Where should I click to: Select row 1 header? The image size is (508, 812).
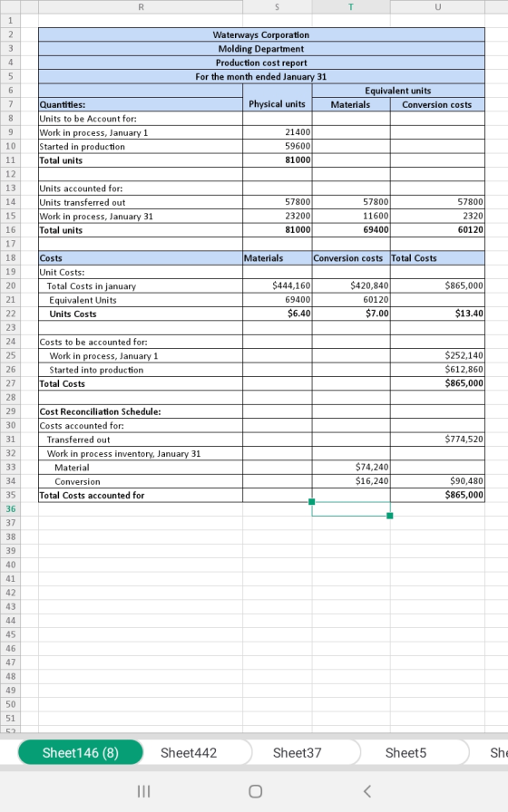[x=10, y=21]
